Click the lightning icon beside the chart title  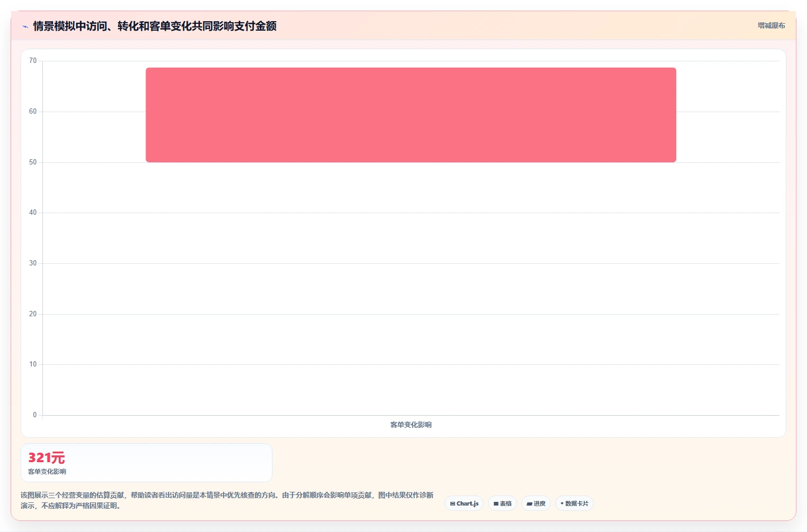pyautogui.click(x=25, y=26)
